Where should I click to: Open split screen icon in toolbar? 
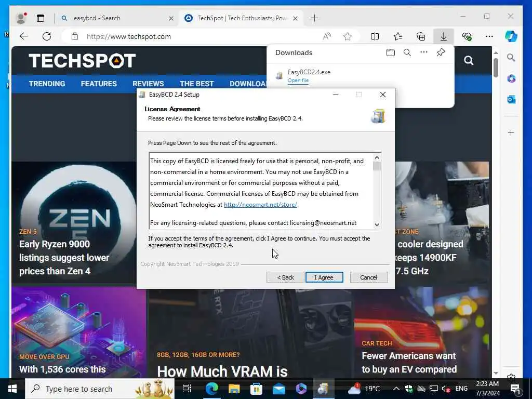point(375,36)
